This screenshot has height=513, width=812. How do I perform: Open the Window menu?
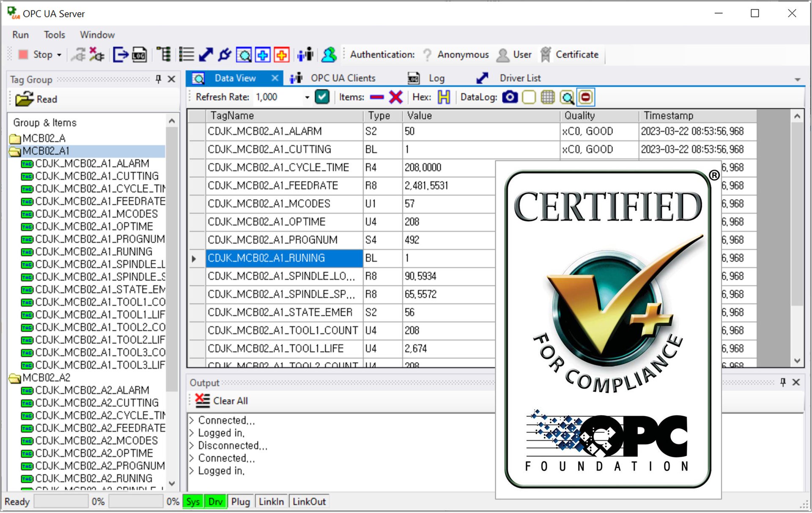pyautogui.click(x=97, y=35)
